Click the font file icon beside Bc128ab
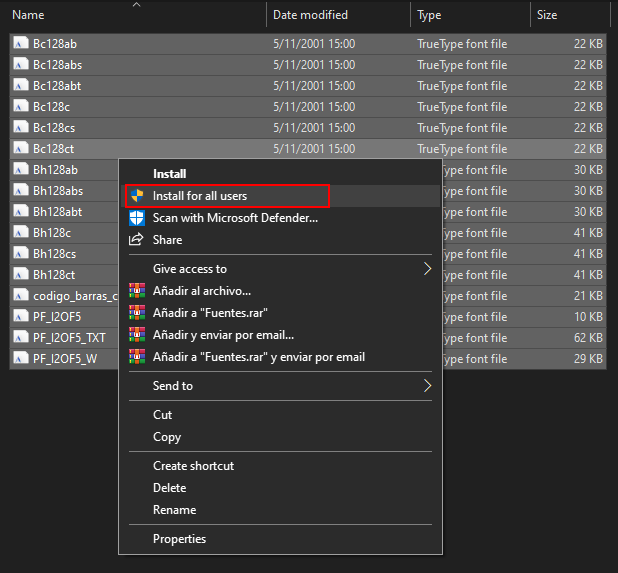618x573 pixels. (x=20, y=43)
